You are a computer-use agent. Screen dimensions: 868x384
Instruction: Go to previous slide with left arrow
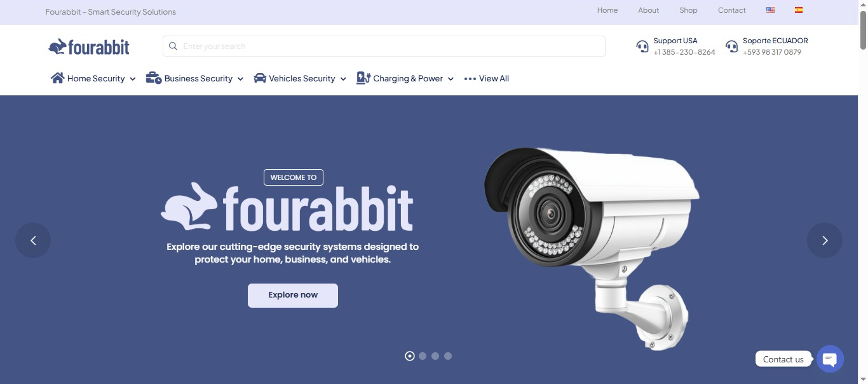[33, 240]
